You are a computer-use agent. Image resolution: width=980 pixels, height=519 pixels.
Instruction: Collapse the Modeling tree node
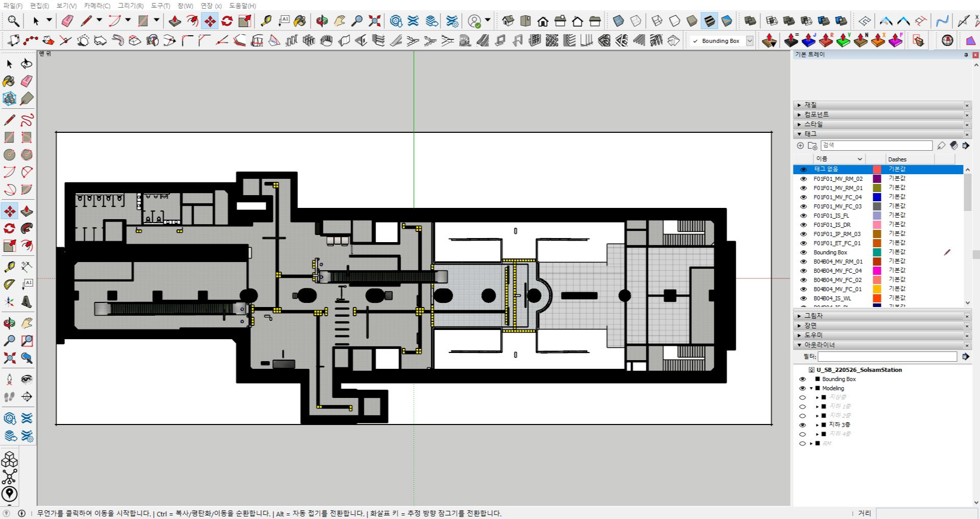[811, 388]
